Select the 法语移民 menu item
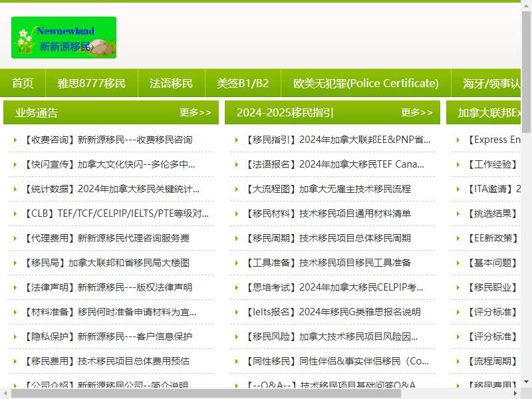Viewport: 532px width, 399px height. tap(172, 83)
